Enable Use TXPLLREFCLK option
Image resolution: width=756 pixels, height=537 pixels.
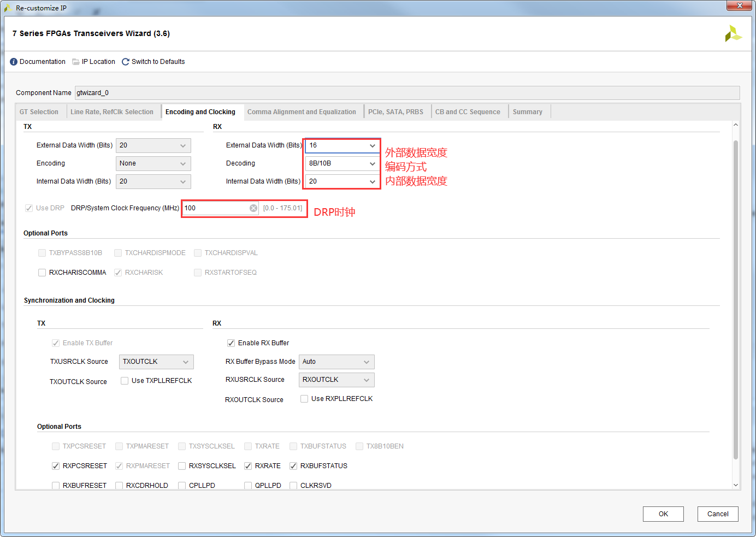point(125,381)
